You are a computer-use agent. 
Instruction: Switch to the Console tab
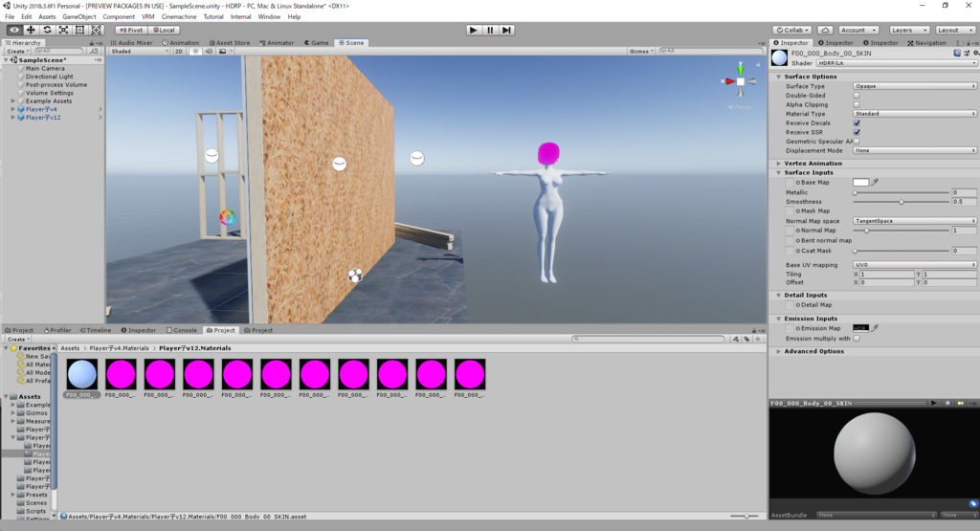click(181, 330)
